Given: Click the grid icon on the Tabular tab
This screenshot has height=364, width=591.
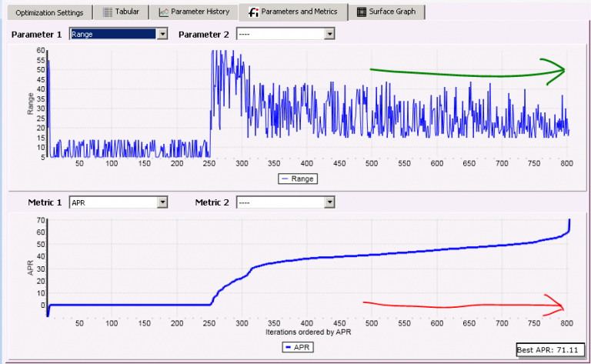Looking at the screenshot, I should [108, 12].
